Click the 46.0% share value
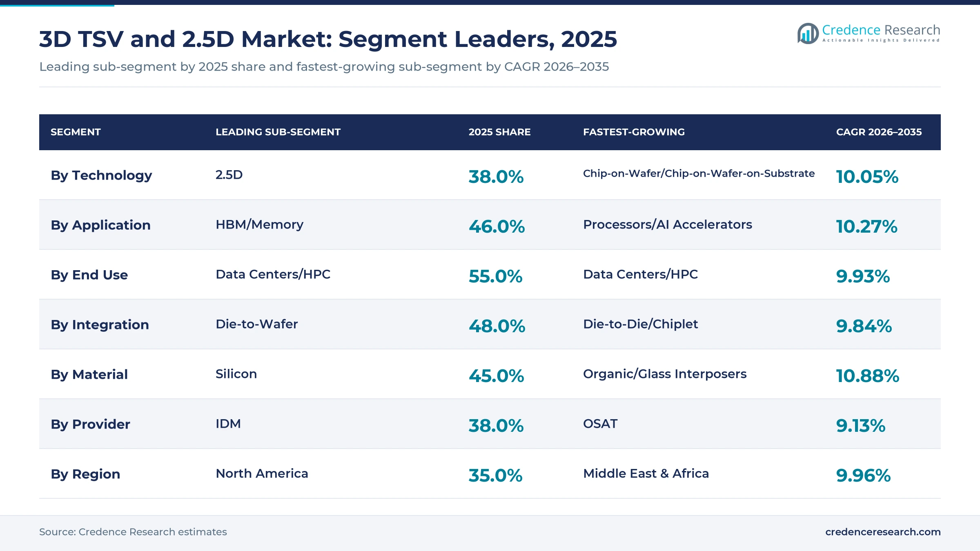980x551 pixels. (x=497, y=227)
